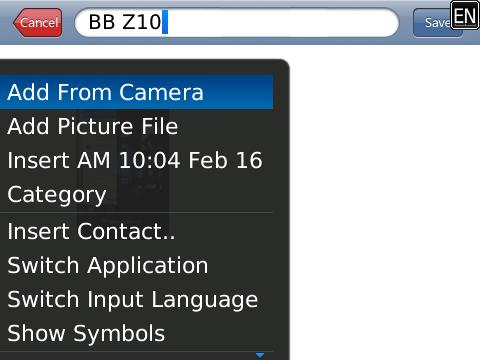Screen dimensions: 480x360
Task: Choose Switch Application menu item
Action: pyautogui.click(x=136, y=265)
